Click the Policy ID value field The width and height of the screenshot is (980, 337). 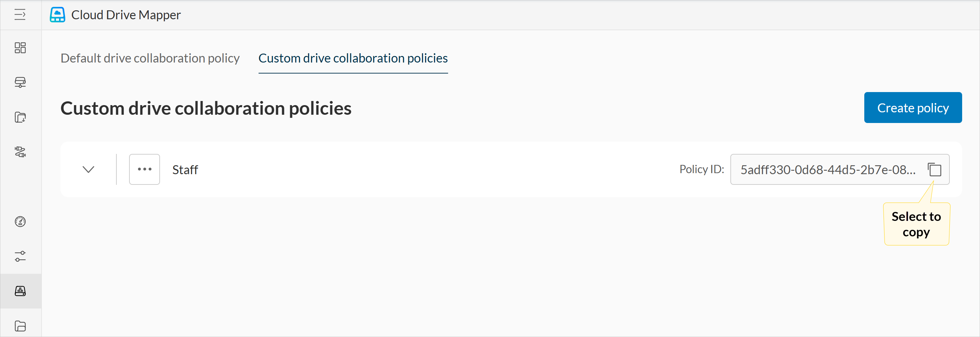tap(828, 170)
